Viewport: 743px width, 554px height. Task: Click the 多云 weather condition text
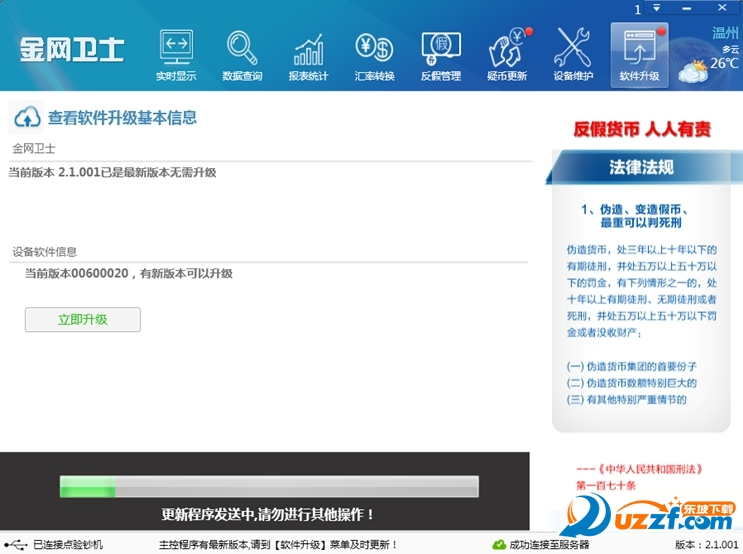click(731, 49)
